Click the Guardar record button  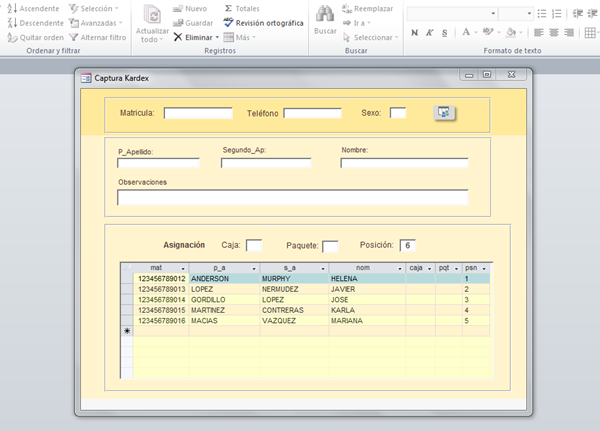[192, 22]
